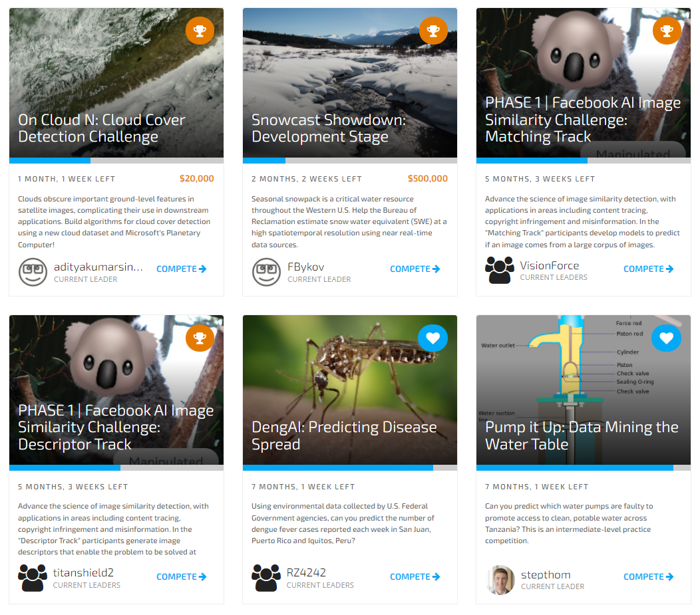Open On Cloud N: Cloud Cover Detection title
The image size is (700, 615).
tap(101, 128)
